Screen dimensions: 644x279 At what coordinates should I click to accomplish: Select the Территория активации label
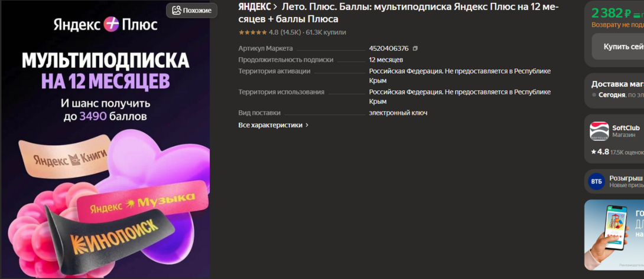point(274,71)
